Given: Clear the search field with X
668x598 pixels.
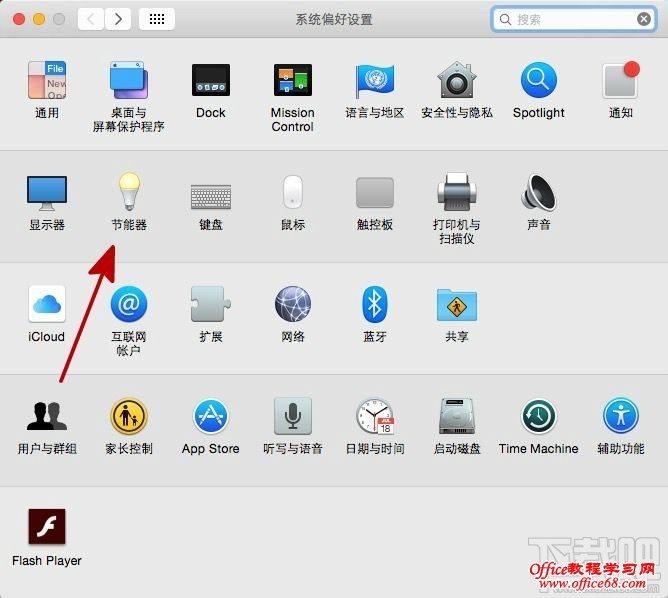Looking at the screenshot, I should 644,19.
